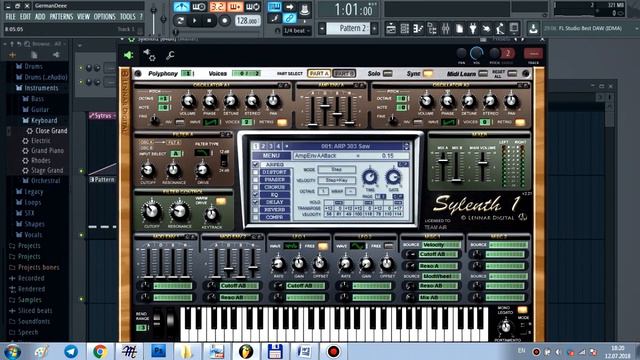
Task: Click the Portamento knob
Action: click(x=506, y=327)
